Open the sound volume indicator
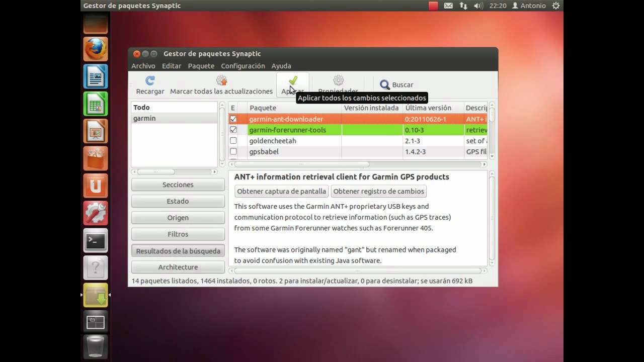The width and height of the screenshot is (644, 362). (x=478, y=6)
